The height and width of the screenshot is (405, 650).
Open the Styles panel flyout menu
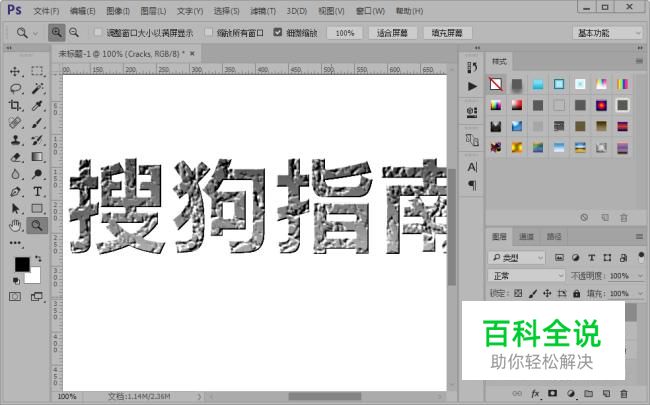639,61
